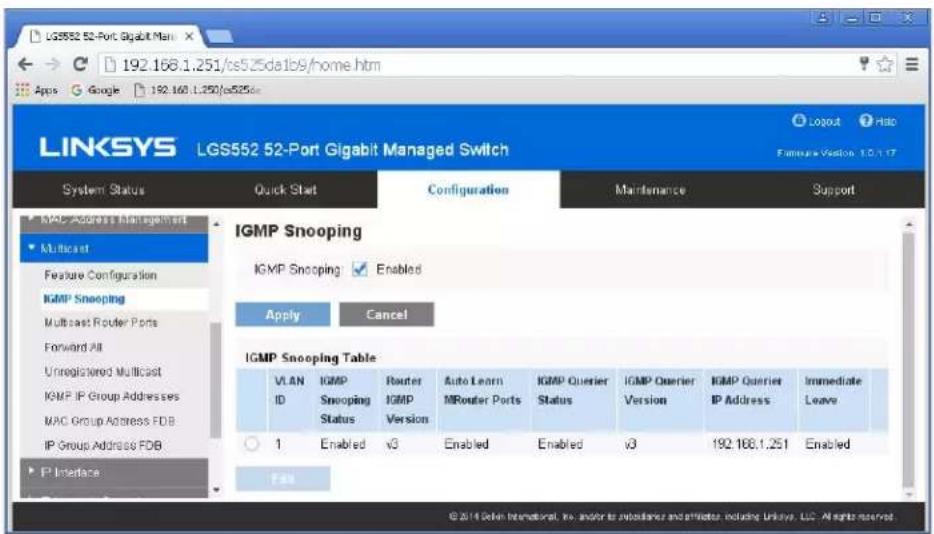The width and height of the screenshot is (934, 534).
Task: Select IGMP Snooping in sidebar
Action: pyautogui.click(x=84, y=299)
